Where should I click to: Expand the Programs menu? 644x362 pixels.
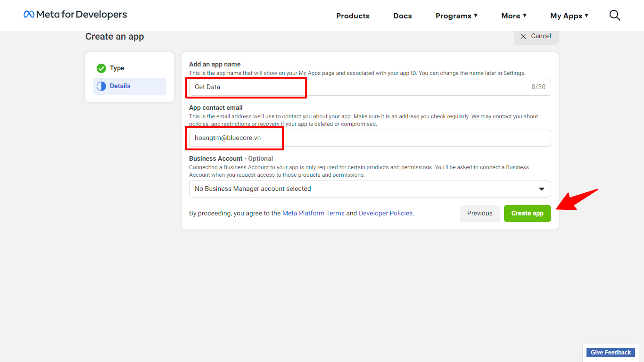[x=456, y=16]
